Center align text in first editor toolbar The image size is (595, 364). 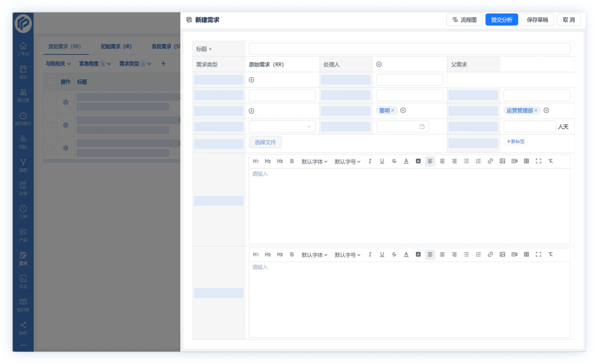point(442,161)
